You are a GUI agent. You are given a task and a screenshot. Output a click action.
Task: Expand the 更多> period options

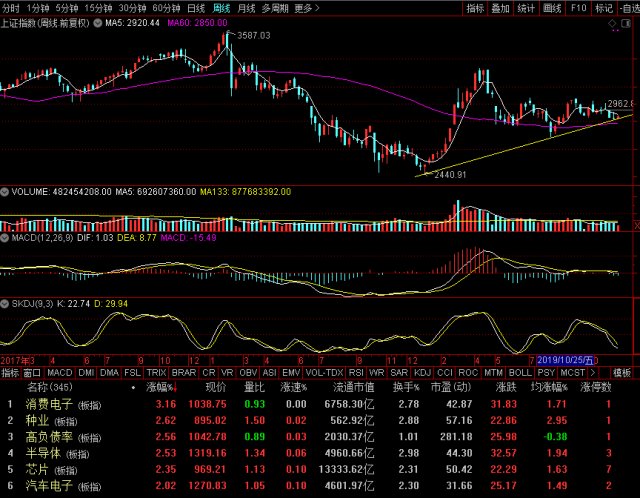pyautogui.click(x=305, y=8)
